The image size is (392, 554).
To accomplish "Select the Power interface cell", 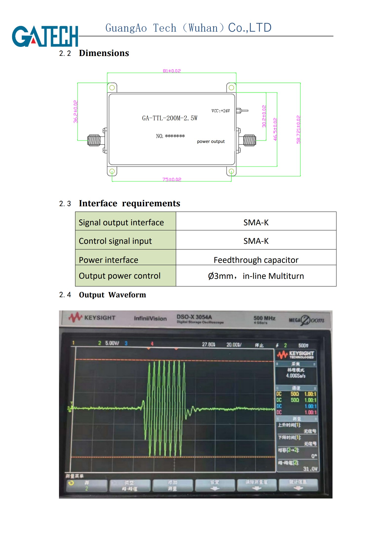I will pos(126,257).
